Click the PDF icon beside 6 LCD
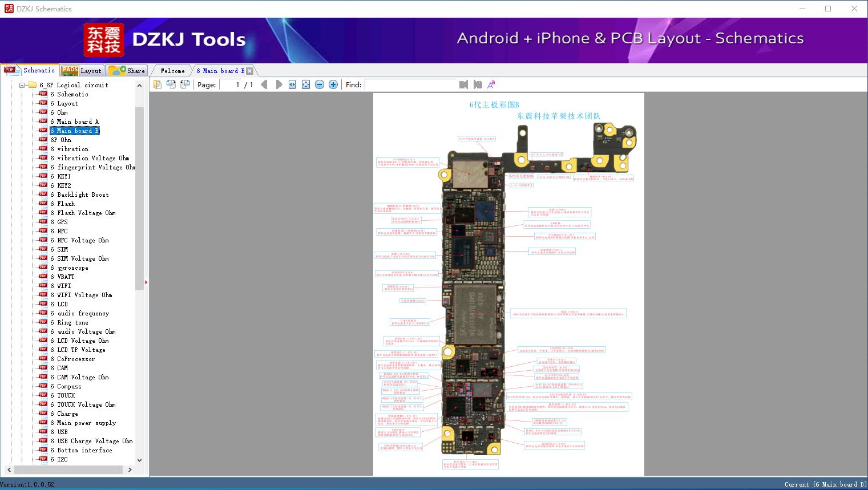The height and width of the screenshot is (490, 868). click(x=43, y=304)
